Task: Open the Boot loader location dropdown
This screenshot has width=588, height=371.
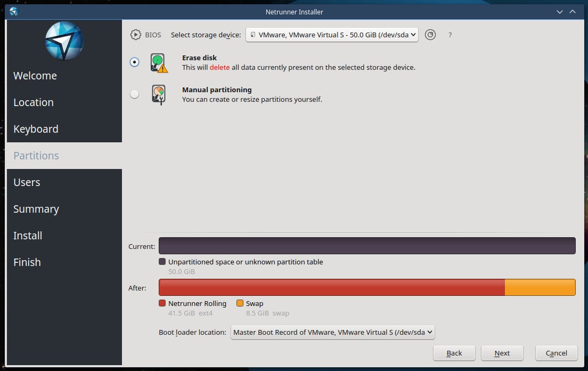Action: (x=333, y=333)
